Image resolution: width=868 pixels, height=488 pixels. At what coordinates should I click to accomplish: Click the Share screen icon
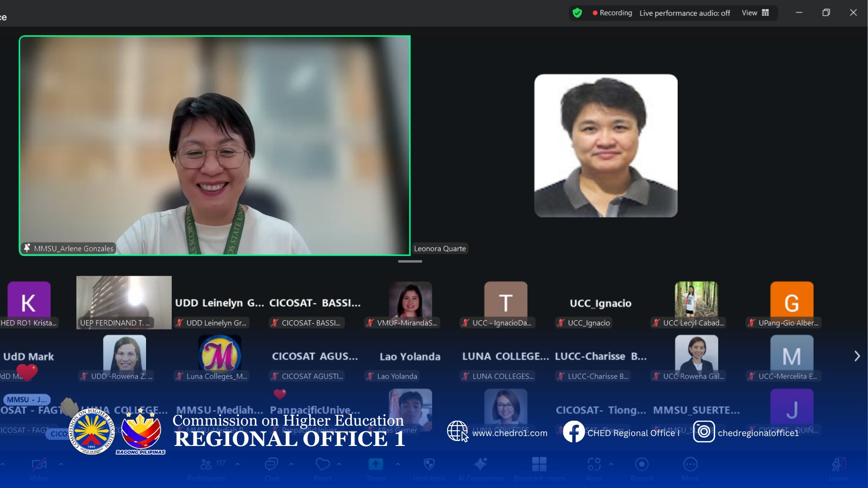(x=376, y=465)
